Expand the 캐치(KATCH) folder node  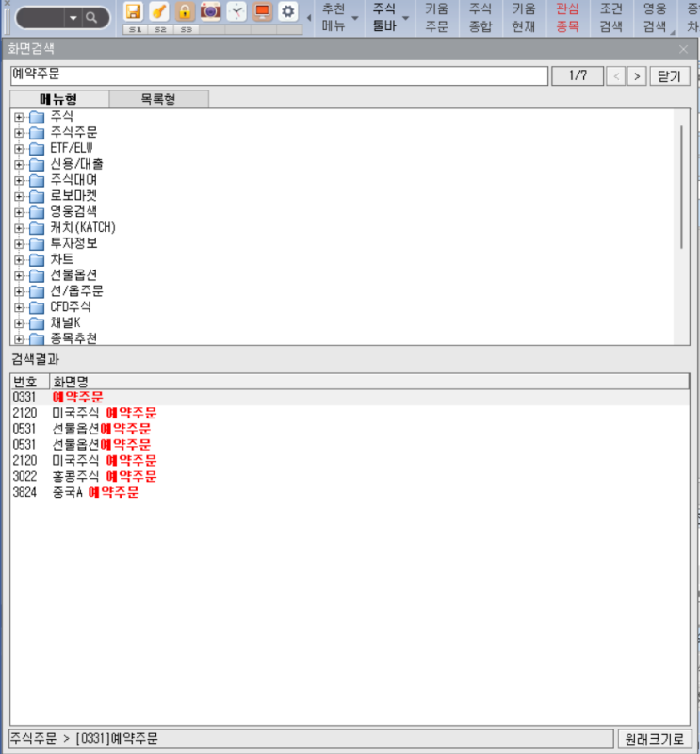19,228
